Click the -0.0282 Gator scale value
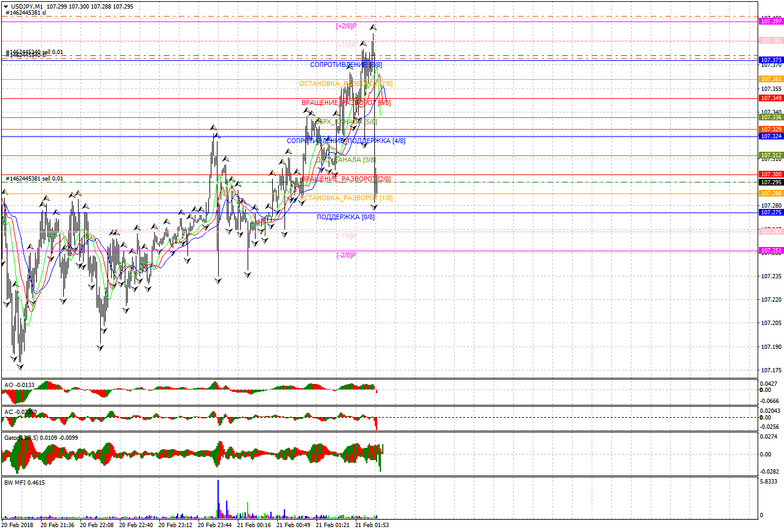 coord(770,472)
